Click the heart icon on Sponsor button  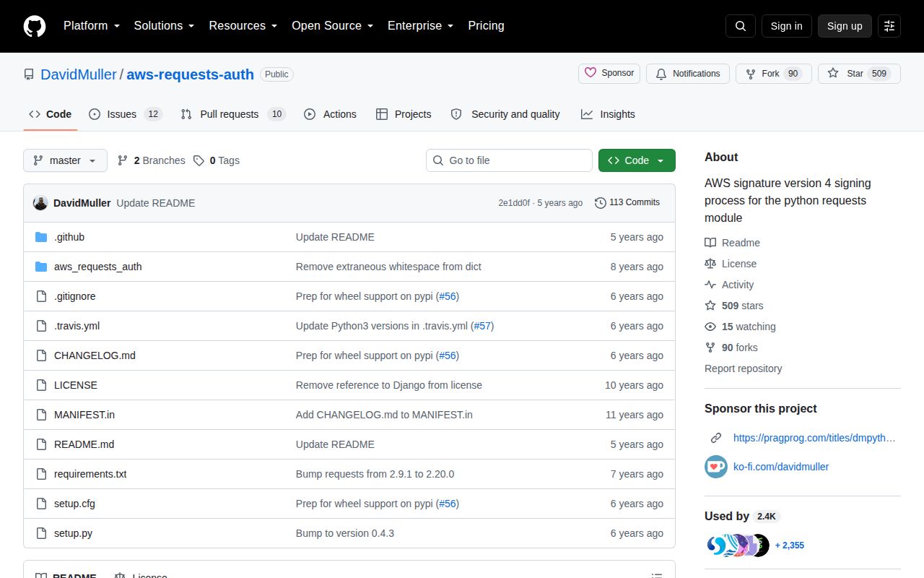(x=590, y=73)
